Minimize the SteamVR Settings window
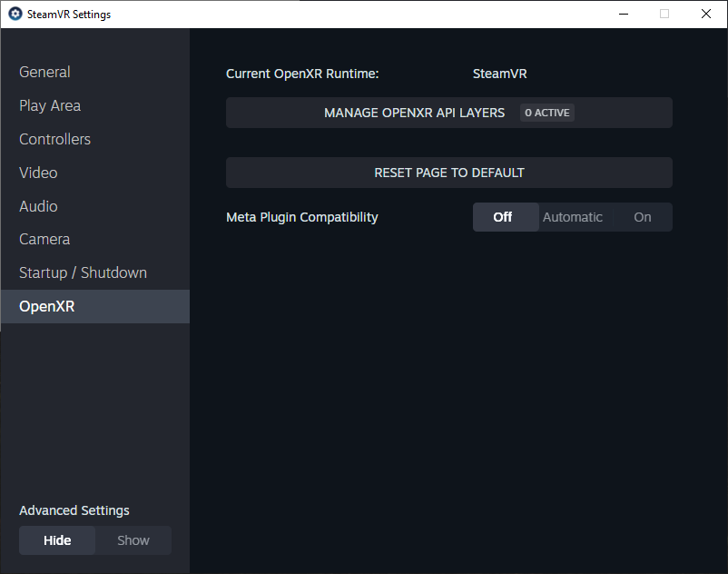This screenshot has height=574, width=728. pyautogui.click(x=624, y=14)
